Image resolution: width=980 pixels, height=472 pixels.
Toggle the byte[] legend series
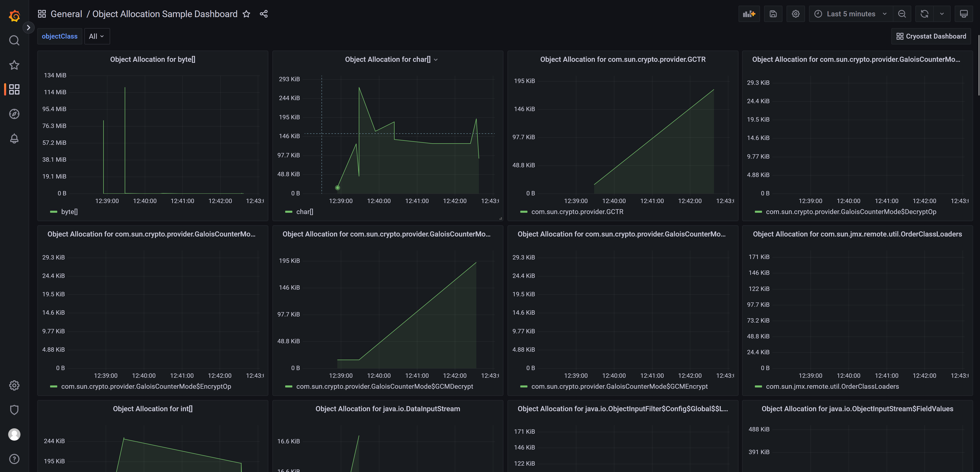[x=69, y=212]
